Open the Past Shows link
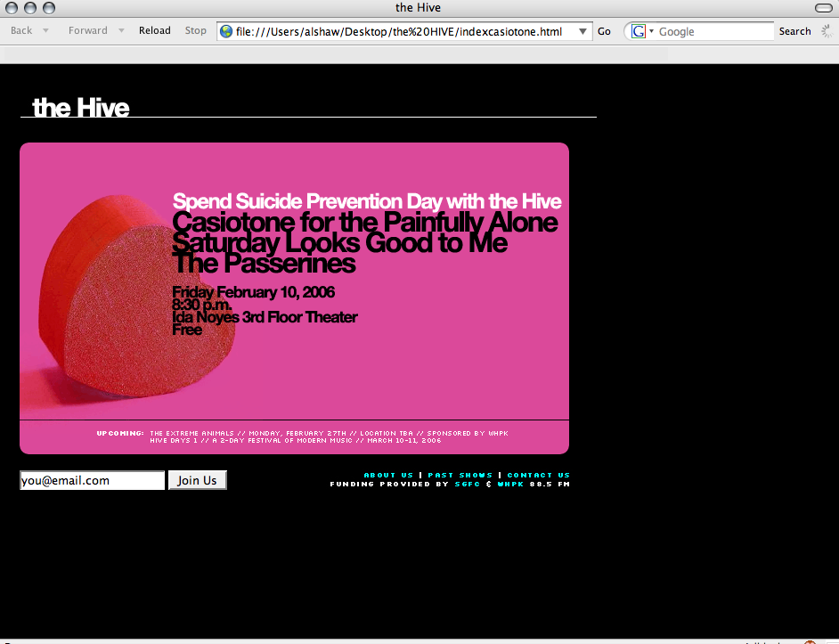839x644 pixels. 460,475
